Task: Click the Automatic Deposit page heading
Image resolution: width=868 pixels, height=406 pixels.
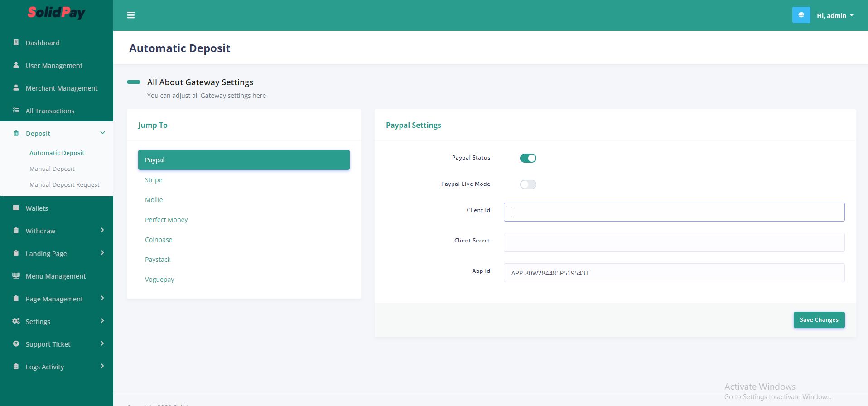Action: [180, 48]
